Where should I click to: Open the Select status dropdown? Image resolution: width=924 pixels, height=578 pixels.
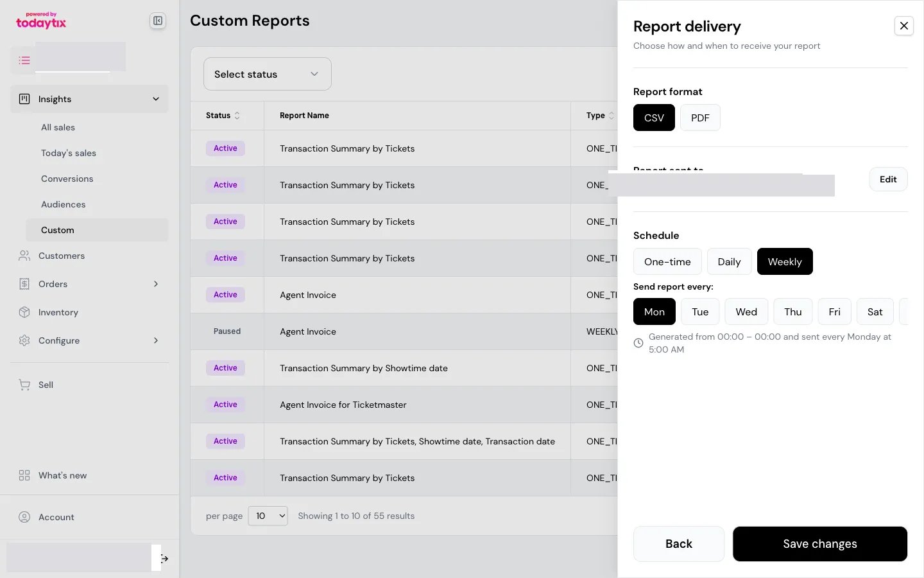point(267,74)
